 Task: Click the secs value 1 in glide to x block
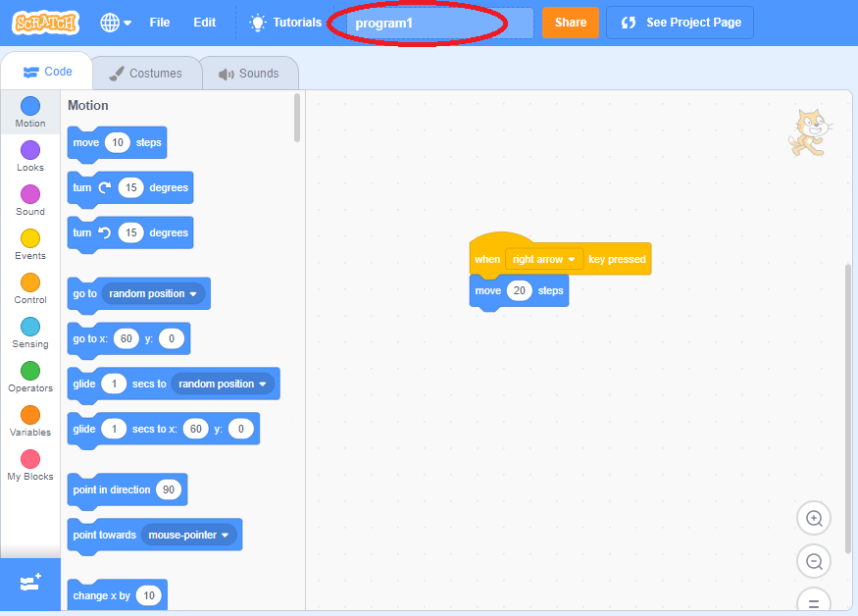click(x=114, y=429)
